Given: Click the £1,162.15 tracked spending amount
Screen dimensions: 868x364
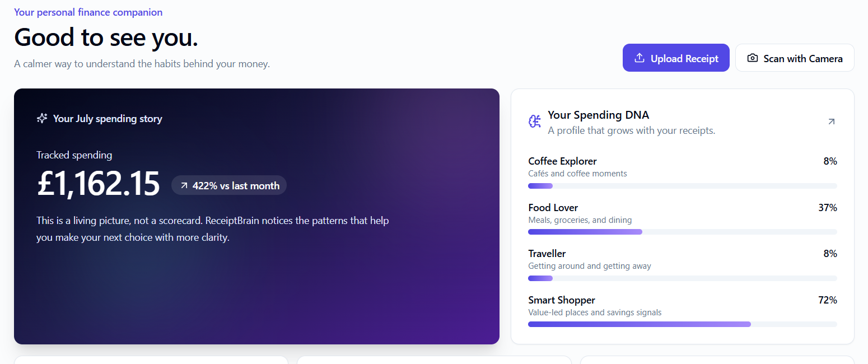Looking at the screenshot, I should 99,184.
